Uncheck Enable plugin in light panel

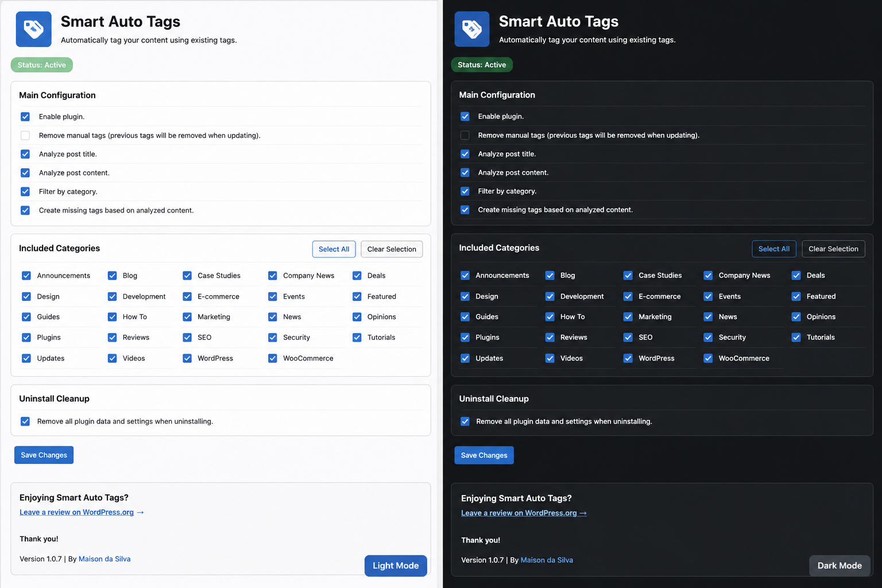coord(25,117)
